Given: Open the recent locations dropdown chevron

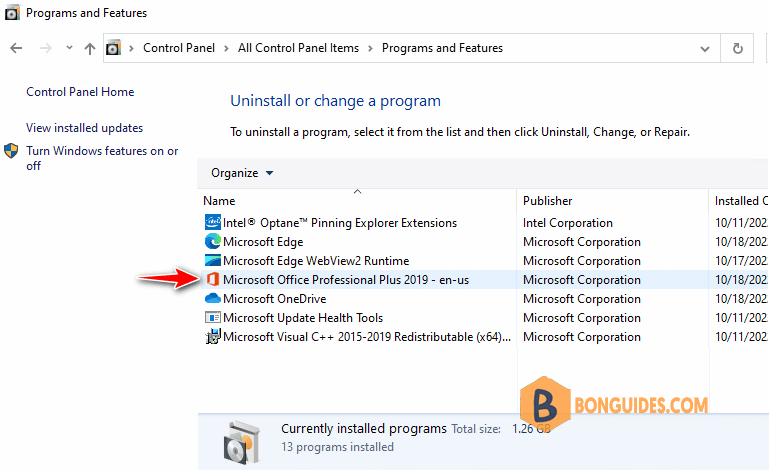Looking at the screenshot, I should coord(69,48).
